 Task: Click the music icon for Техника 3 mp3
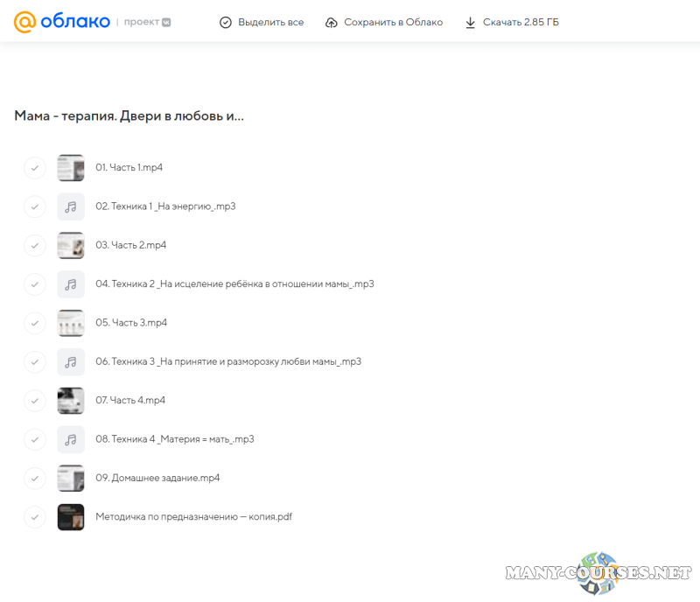click(71, 361)
